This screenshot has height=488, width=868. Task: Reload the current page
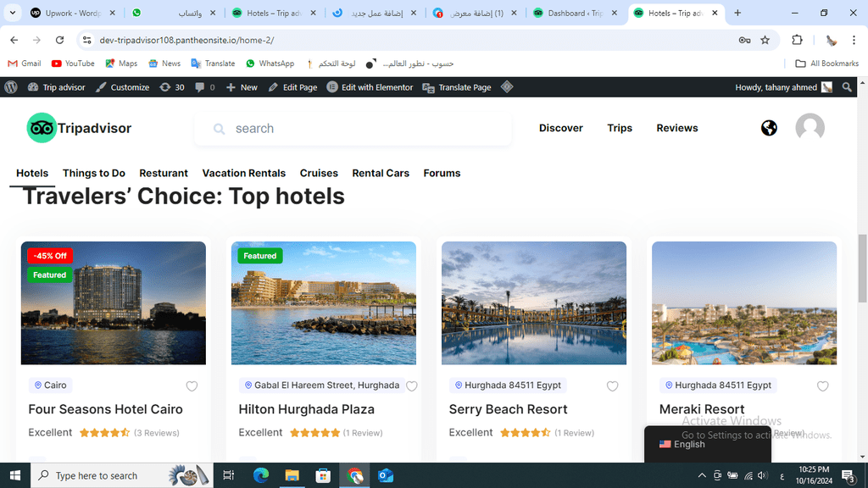coord(60,40)
